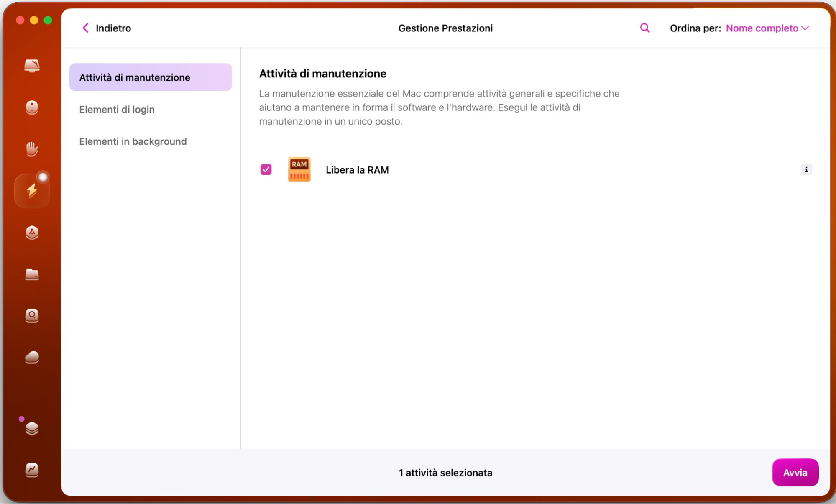Image resolution: width=836 pixels, height=504 pixels.
Task: Go back with the Indietro button
Action: (x=106, y=28)
